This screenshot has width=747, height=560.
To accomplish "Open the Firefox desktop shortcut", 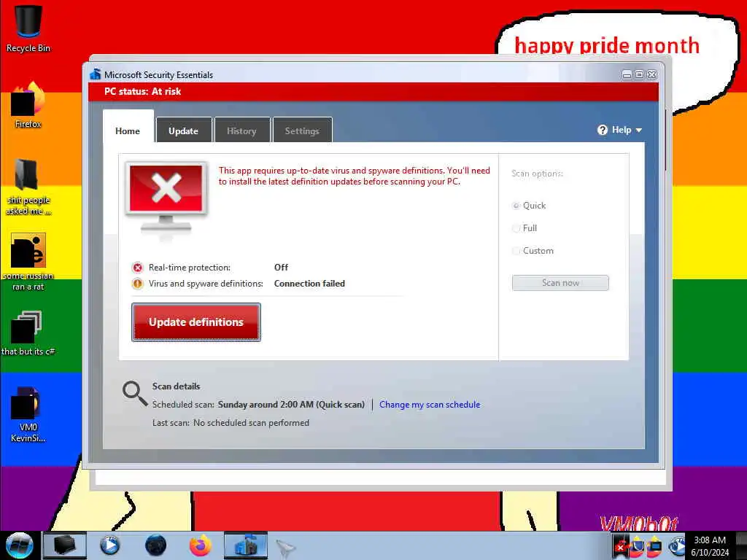I will coord(28,105).
